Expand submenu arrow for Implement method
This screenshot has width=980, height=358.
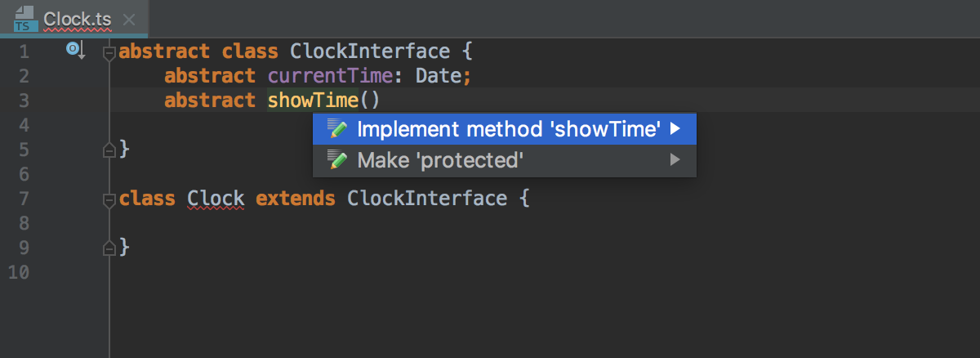pyautogui.click(x=675, y=128)
